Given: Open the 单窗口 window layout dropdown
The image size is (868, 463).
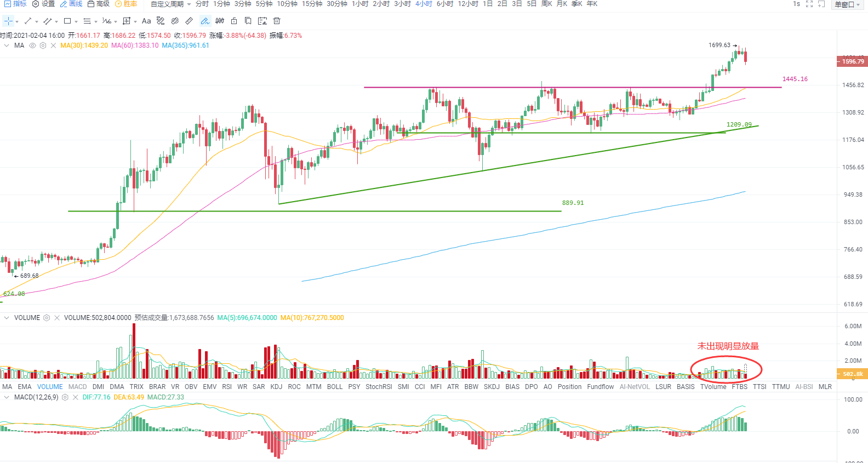Looking at the screenshot, I should tap(848, 4).
